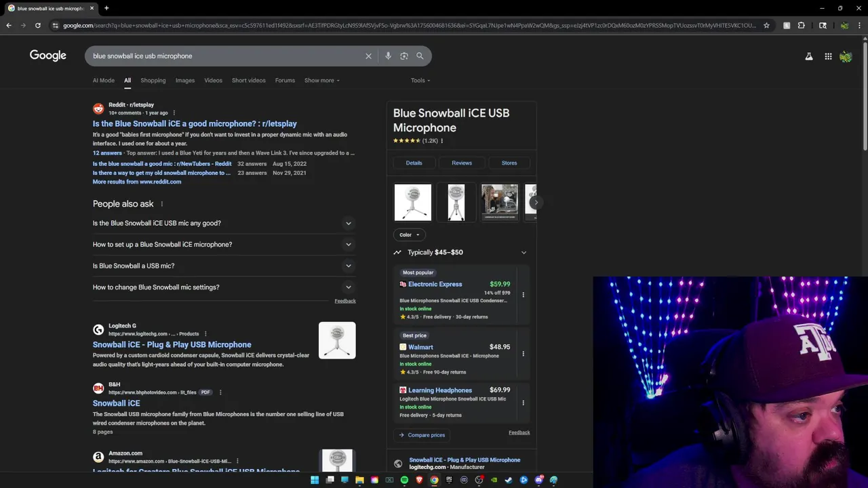The image size is (868, 488).
Task: Click into the Google search input field
Action: coord(224,56)
